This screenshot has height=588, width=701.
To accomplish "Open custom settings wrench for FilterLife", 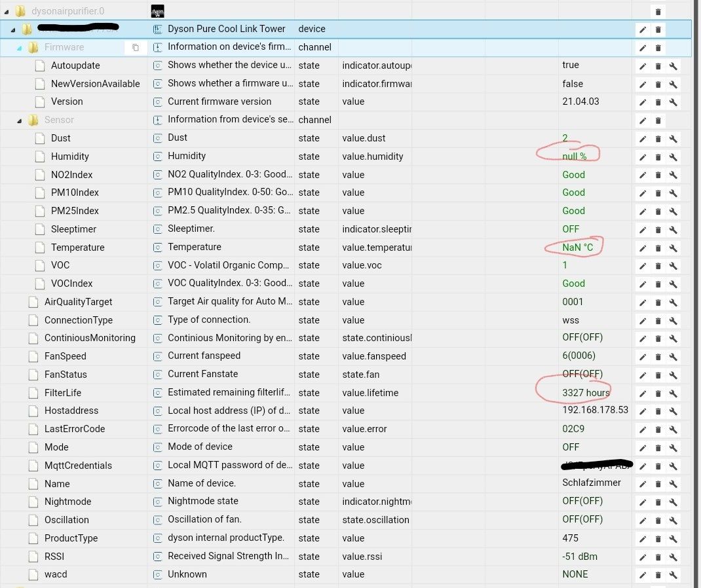I will pyautogui.click(x=673, y=394).
